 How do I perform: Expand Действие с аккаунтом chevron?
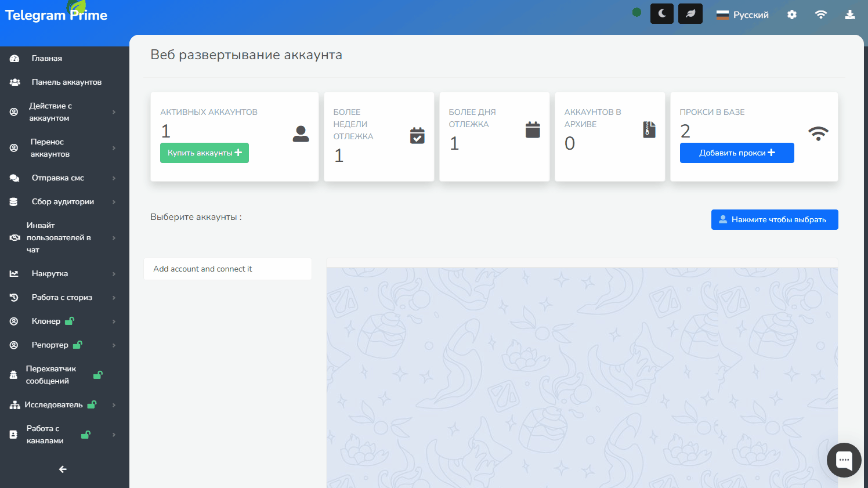click(114, 112)
